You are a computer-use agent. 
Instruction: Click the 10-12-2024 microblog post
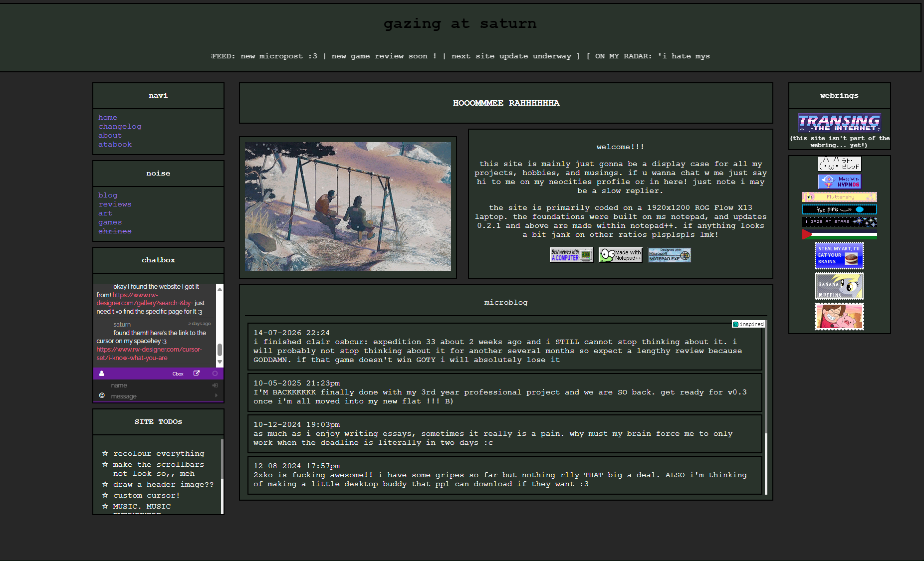click(x=505, y=434)
